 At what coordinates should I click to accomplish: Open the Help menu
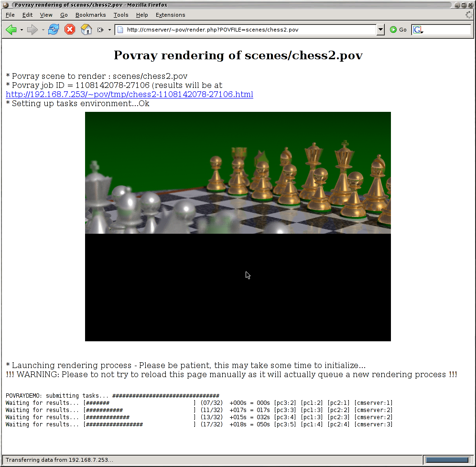142,15
